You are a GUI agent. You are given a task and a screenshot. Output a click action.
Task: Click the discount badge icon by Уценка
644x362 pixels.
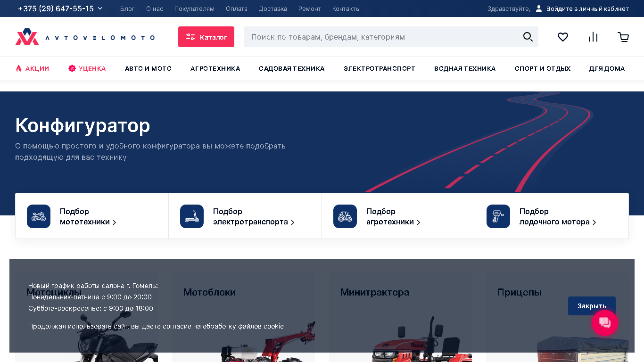tap(72, 68)
